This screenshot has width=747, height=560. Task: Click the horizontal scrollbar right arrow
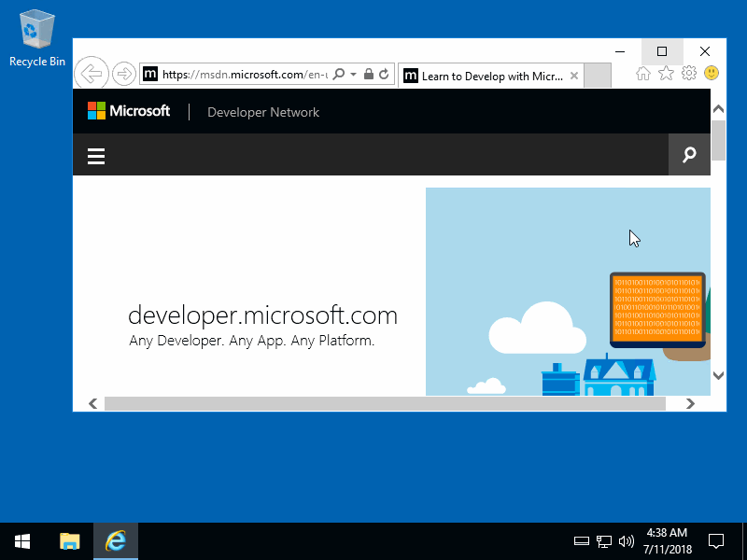click(690, 404)
